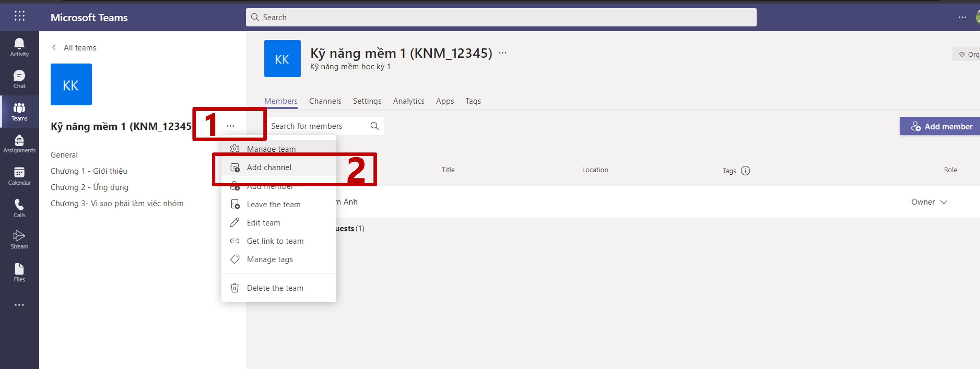Screen dimensions: 980x369
Task: Open more apps ellipsis in sidebar
Action: pos(19,305)
